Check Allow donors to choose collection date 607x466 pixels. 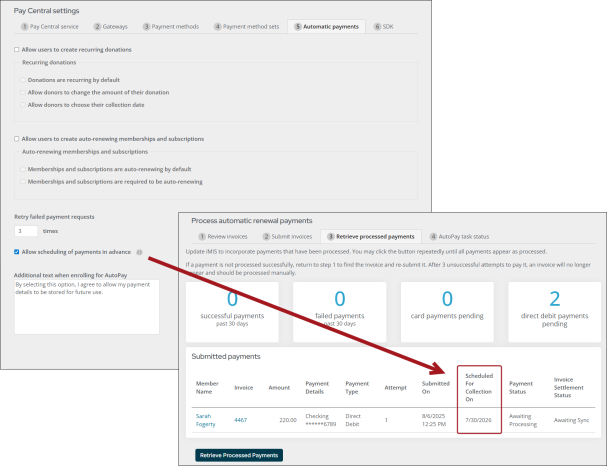pyautogui.click(x=23, y=105)
